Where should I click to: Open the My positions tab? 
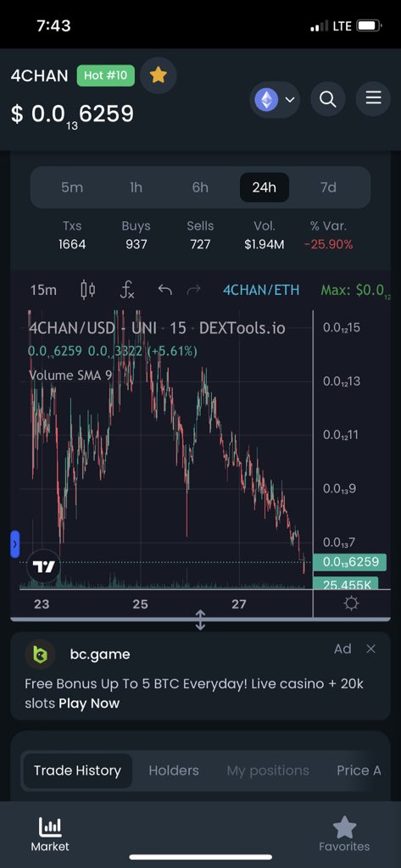click(x=268, y=771)
